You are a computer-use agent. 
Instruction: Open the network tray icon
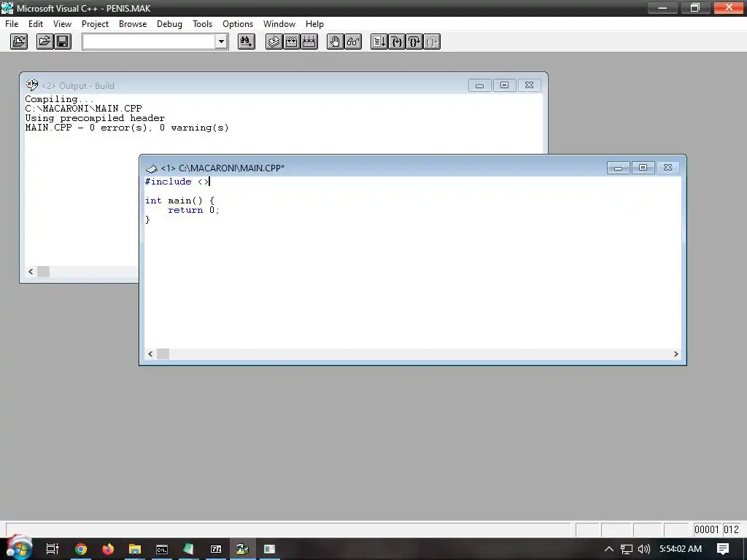tap(627, 549)
